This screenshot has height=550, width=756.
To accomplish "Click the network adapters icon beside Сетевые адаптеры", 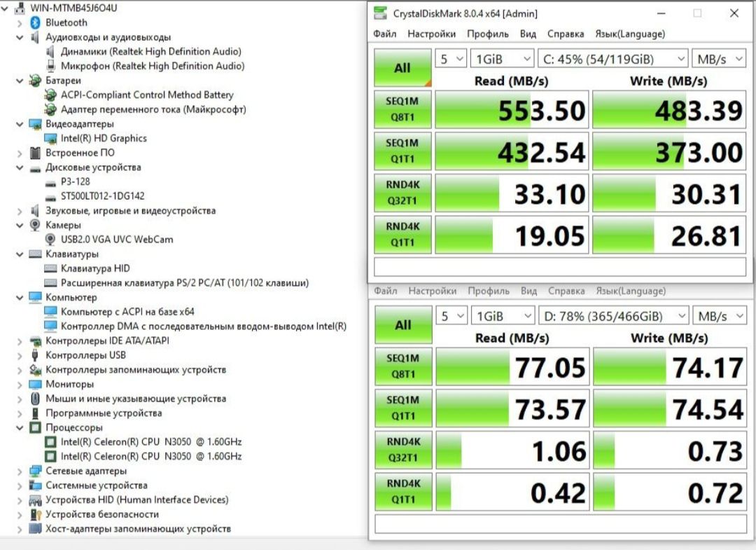I will tap(35, 471).
